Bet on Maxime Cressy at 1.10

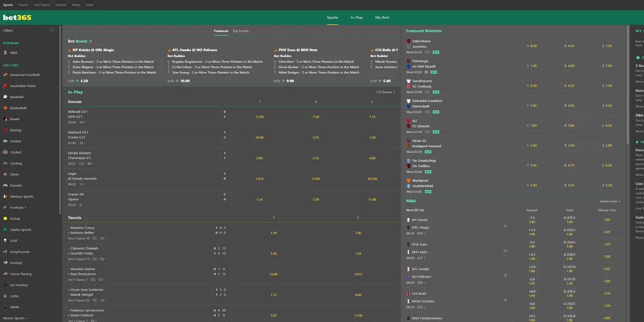click(x=274, y=233)
